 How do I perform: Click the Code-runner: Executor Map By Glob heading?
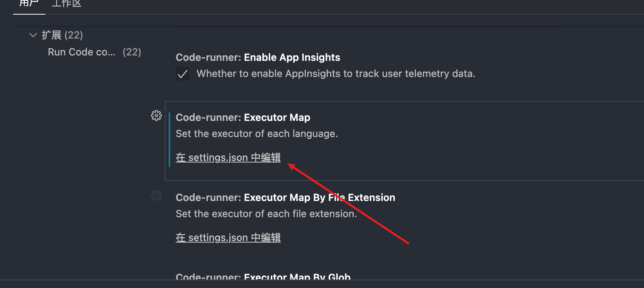[x=263, y=277]
